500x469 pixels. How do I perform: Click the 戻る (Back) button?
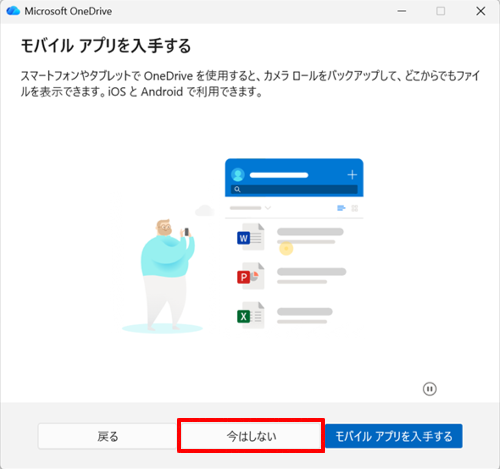pyautogui.click(x=108, y=436)
